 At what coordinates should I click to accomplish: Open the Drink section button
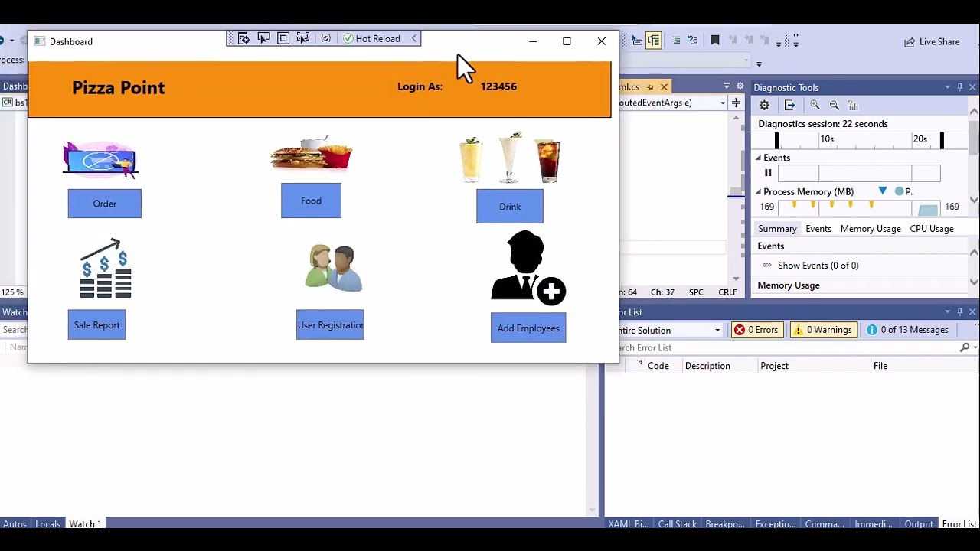click(x=510, y=207)
